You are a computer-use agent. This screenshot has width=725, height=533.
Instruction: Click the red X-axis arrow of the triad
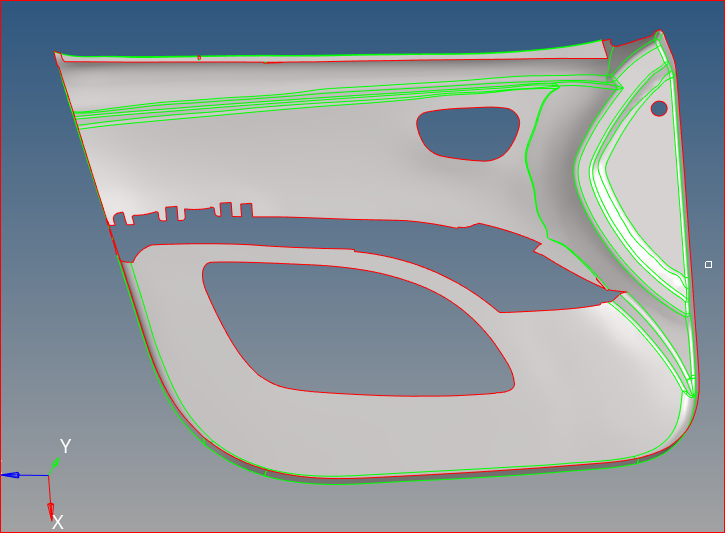pos(50,511)
